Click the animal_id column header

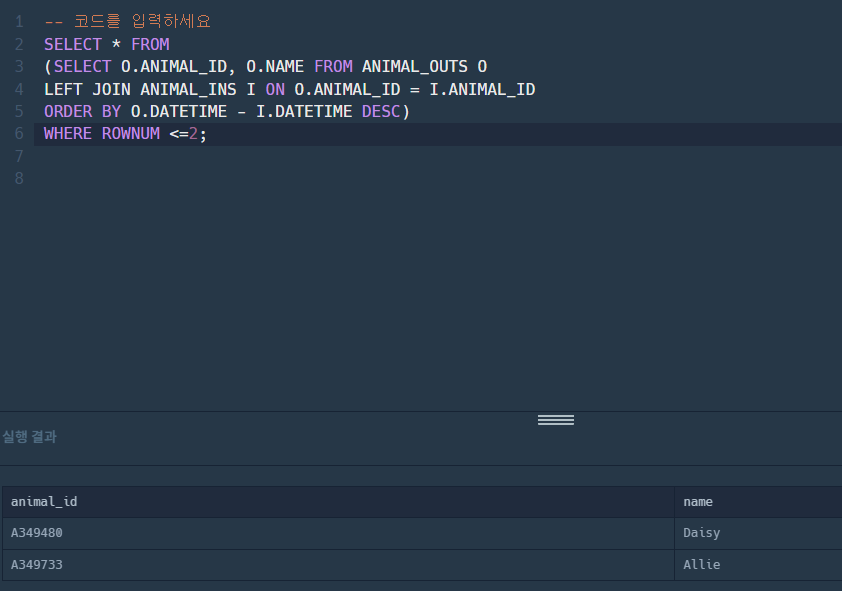click(338, 502)
